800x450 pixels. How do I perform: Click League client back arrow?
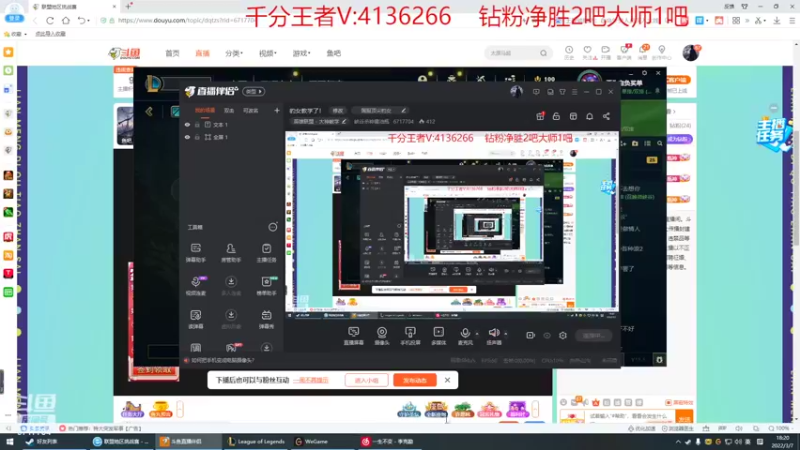[149, 111]
